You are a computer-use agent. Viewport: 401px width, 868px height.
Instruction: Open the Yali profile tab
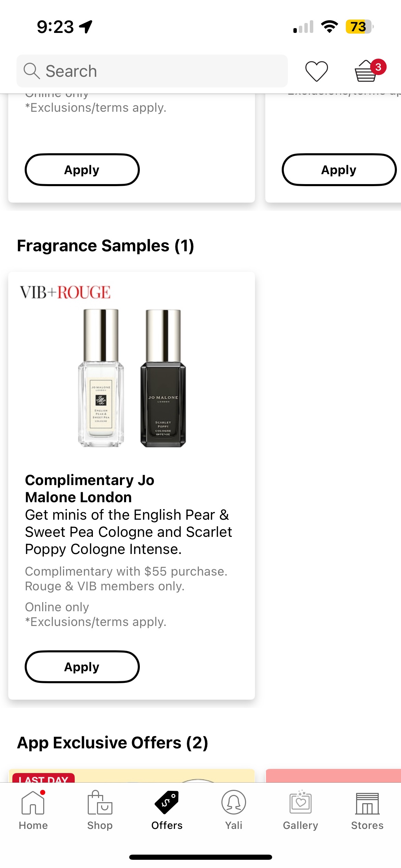tap(234, 810)
